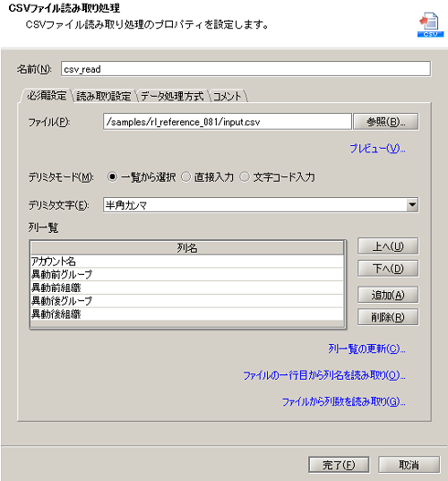This screenshot has width=448, height=481.
Task: Select the 一覧から選択 radio button
Action: click(x=112, y=177)
